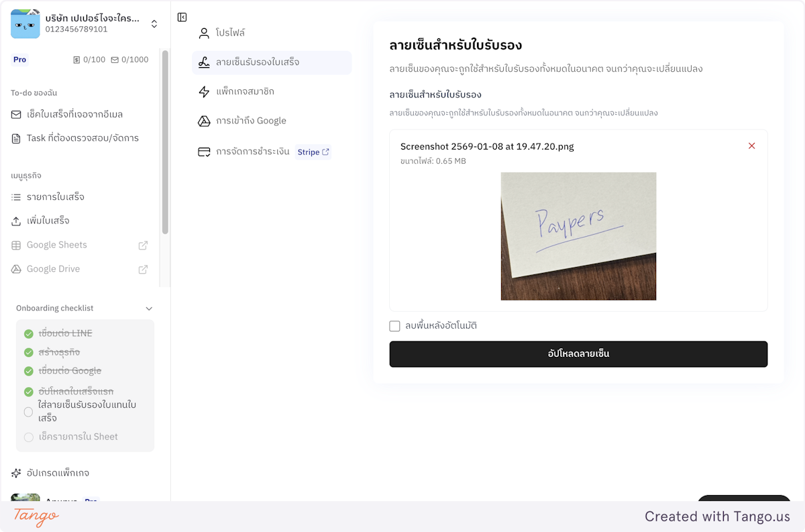Click the credit card icon for การจัดการชำระเงิน

204,152
